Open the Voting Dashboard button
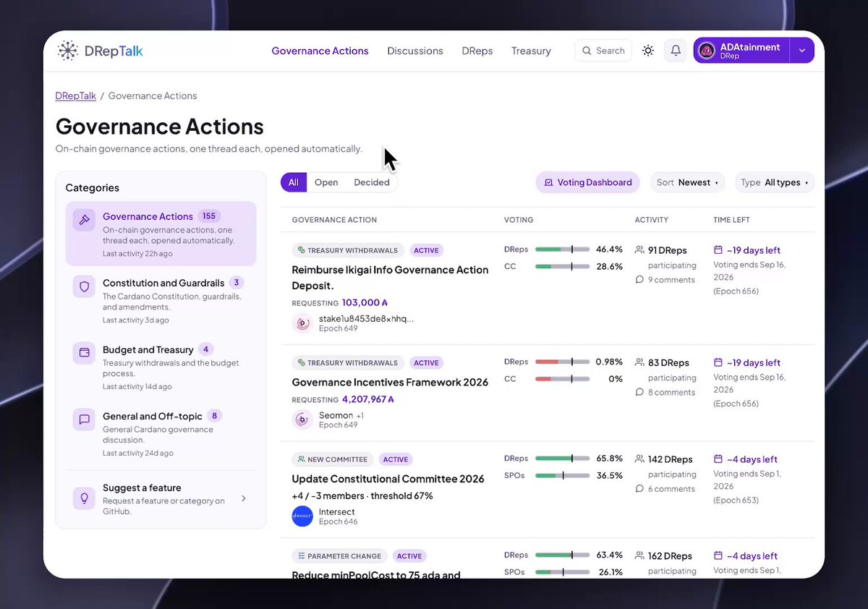868x609 pixels. pos(588,182)
